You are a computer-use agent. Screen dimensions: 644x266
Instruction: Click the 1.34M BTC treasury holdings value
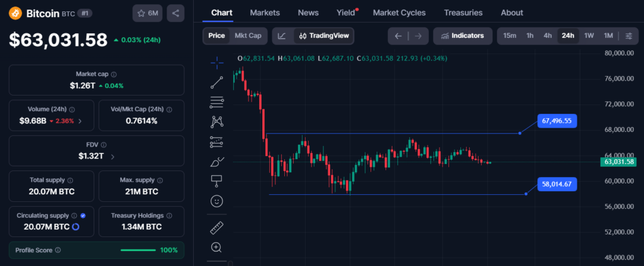click(142, 226)
